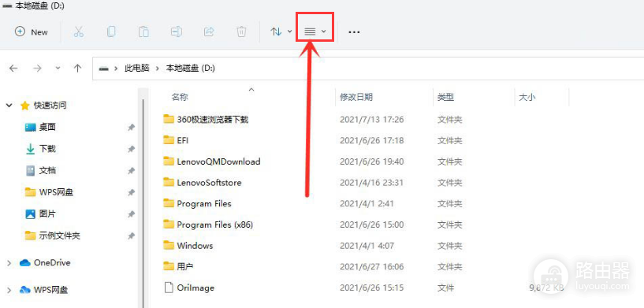Click the Copy toolbar icon
644x308 pixels.
click(x=111, y=32)
